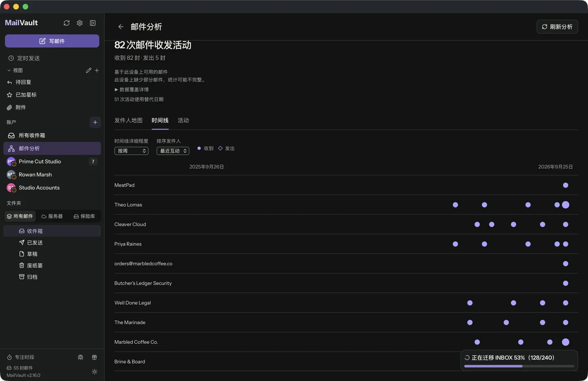Open settings via the gear icon
The height and width of the screenshot is (381, 588).
[80, 23]
